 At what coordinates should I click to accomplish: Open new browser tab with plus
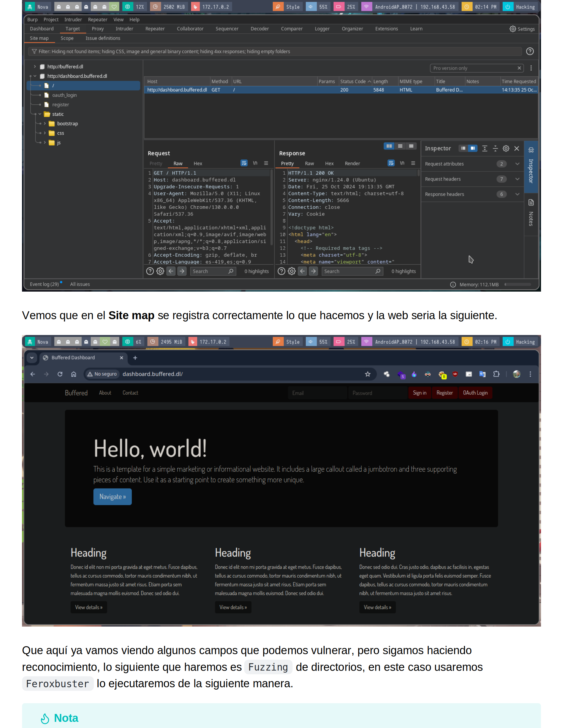click(x=135, y=358)
